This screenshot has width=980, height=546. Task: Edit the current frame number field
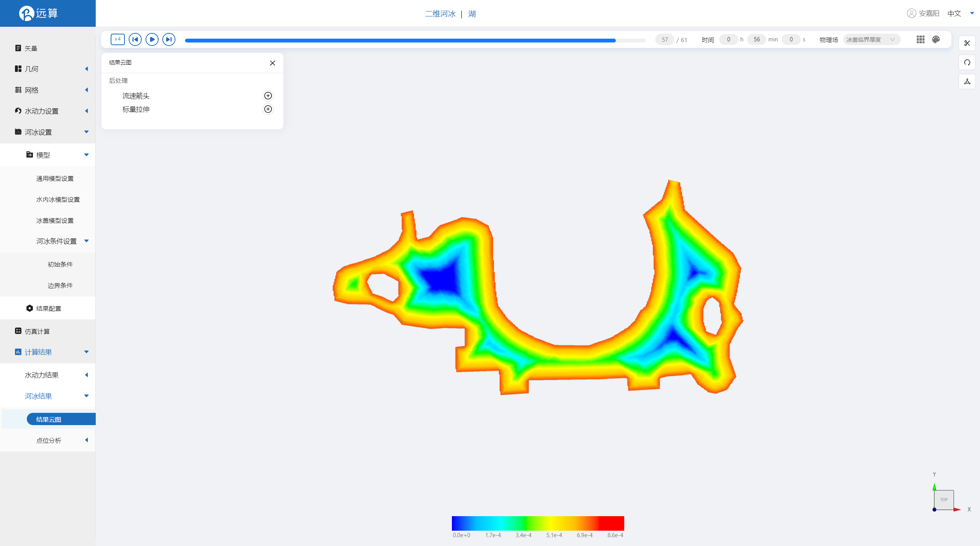tap(664, 39)
